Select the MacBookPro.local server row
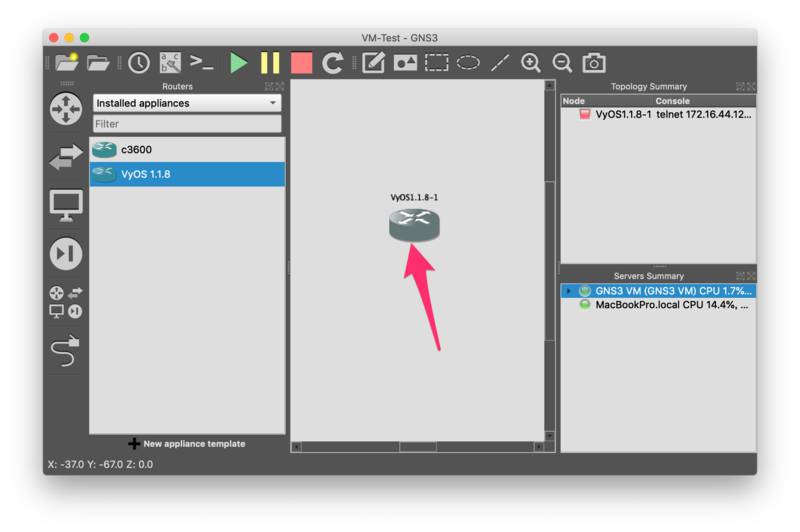The width and height of the screenshot is (800, 532). coord(658,305)
